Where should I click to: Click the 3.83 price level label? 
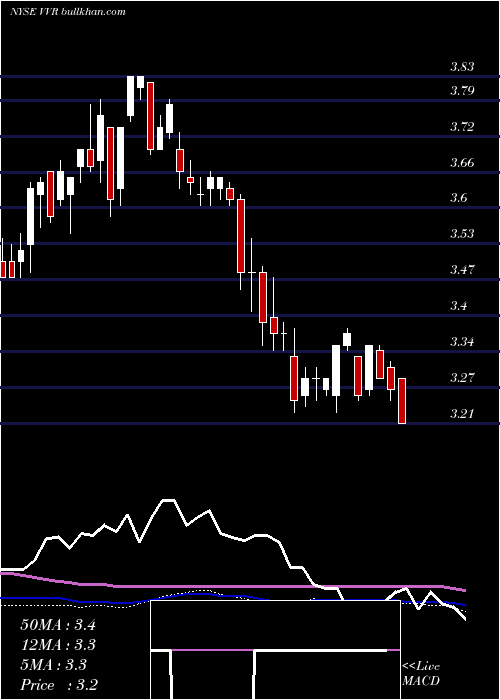pyautogui.click(x=462, y=67)
